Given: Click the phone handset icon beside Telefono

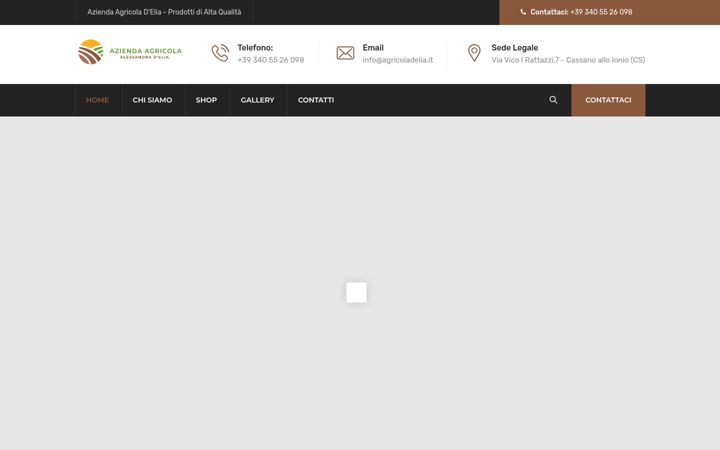Looking at the screenshot, I should click(220, 53).
